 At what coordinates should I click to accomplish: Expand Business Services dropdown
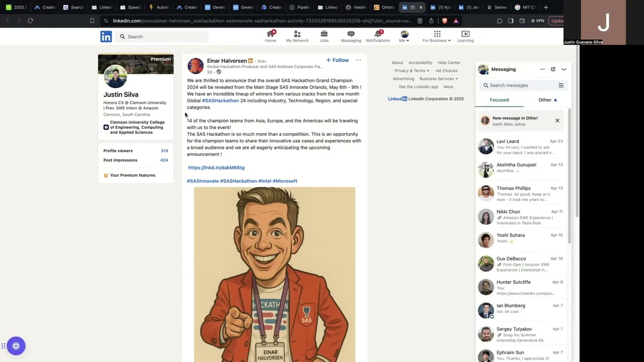(439, 78)
